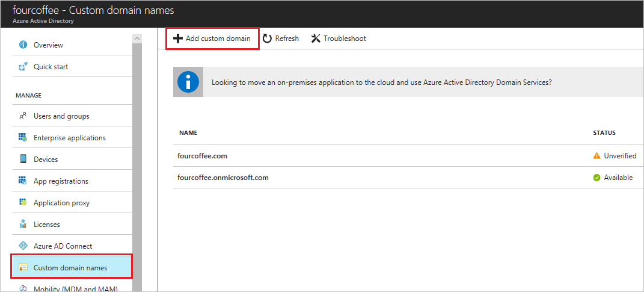Go to Users and groups
Viewport: 644px width, 292px height.
(72, 116)
